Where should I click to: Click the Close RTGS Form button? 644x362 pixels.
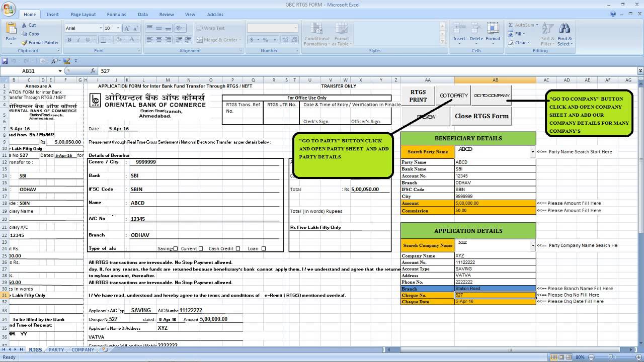(x=481, y=116)
